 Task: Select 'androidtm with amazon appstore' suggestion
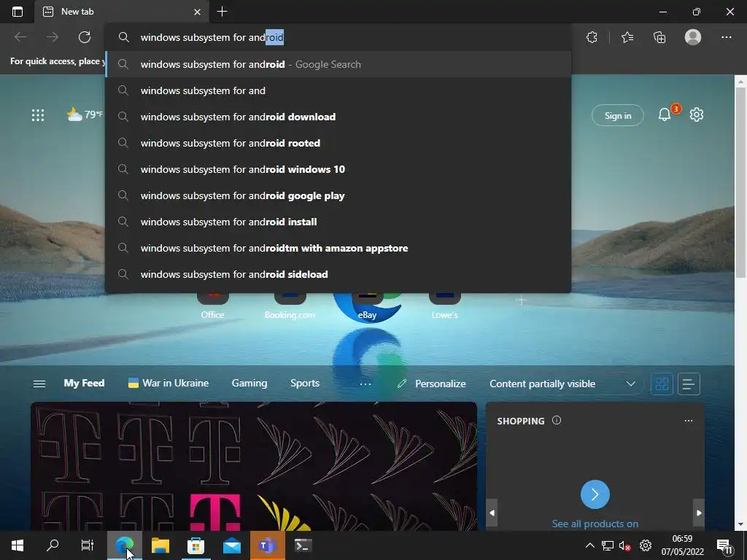[338, 248]
